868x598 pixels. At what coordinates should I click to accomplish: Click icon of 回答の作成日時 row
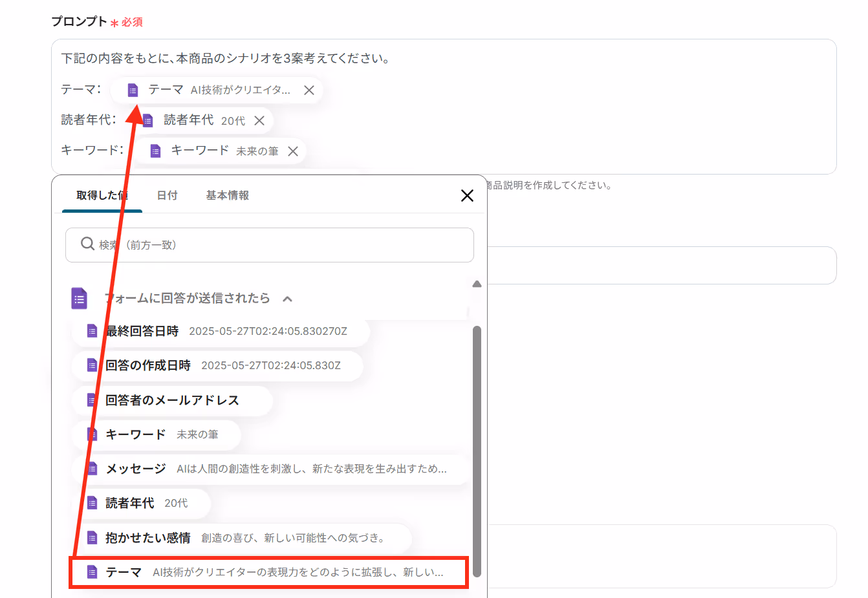click(92, 365)
